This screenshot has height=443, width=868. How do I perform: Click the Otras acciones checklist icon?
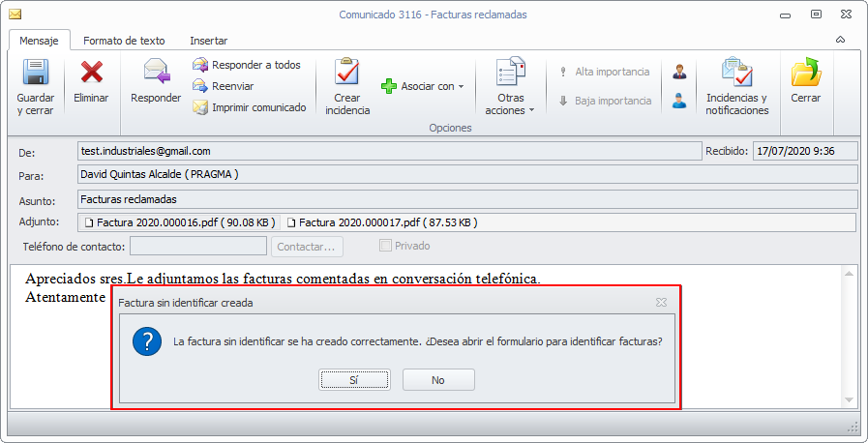[x=510, y=72]
